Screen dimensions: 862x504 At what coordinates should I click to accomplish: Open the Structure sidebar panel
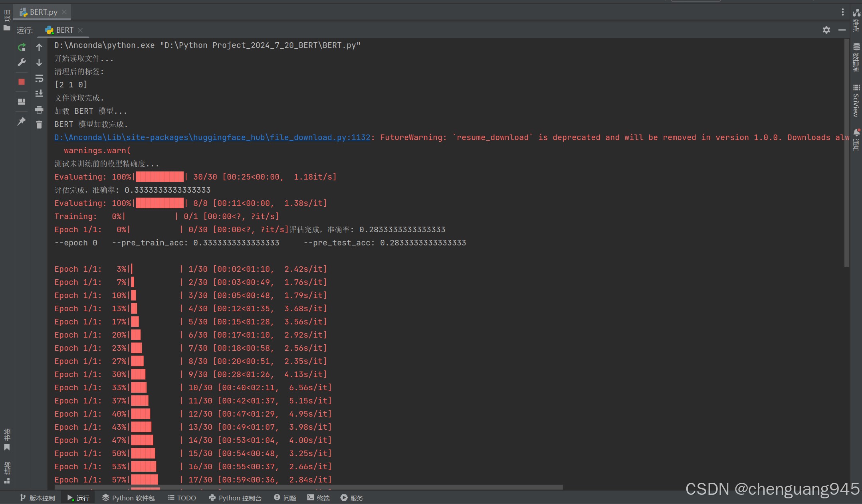pos(7,473)
